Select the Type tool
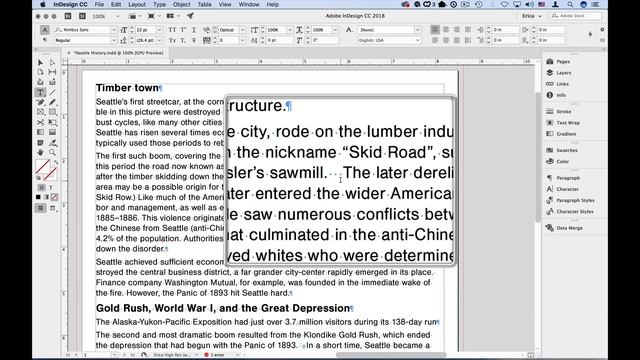The image size is (640, 360). click(40, 92)
